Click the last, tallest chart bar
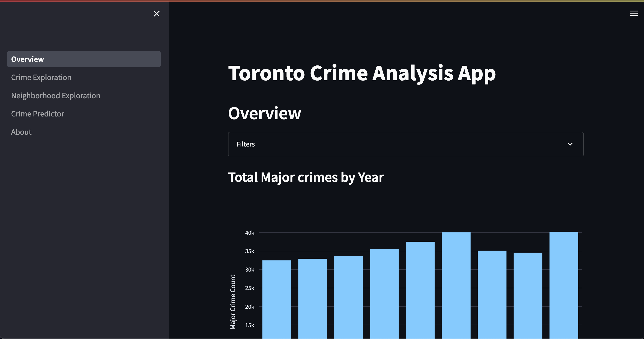The height and width of the screenshot is (339, 644). click(564, 285)
